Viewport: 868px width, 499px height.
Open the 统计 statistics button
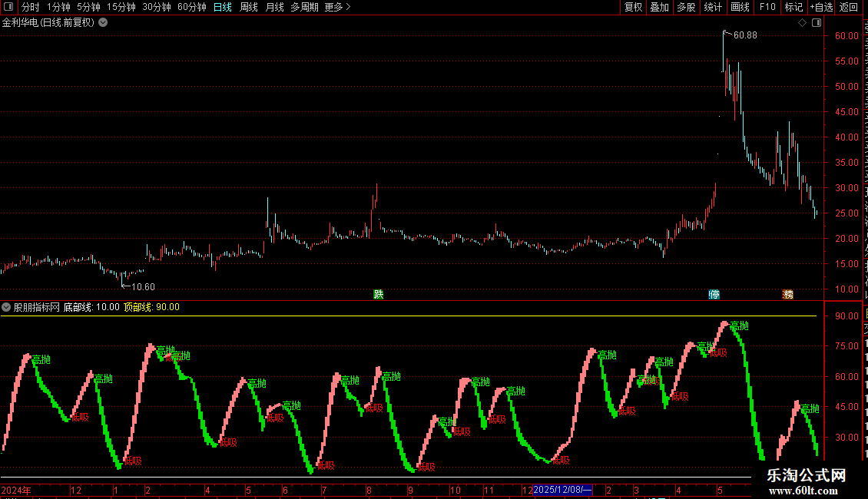tap(713, 7)
